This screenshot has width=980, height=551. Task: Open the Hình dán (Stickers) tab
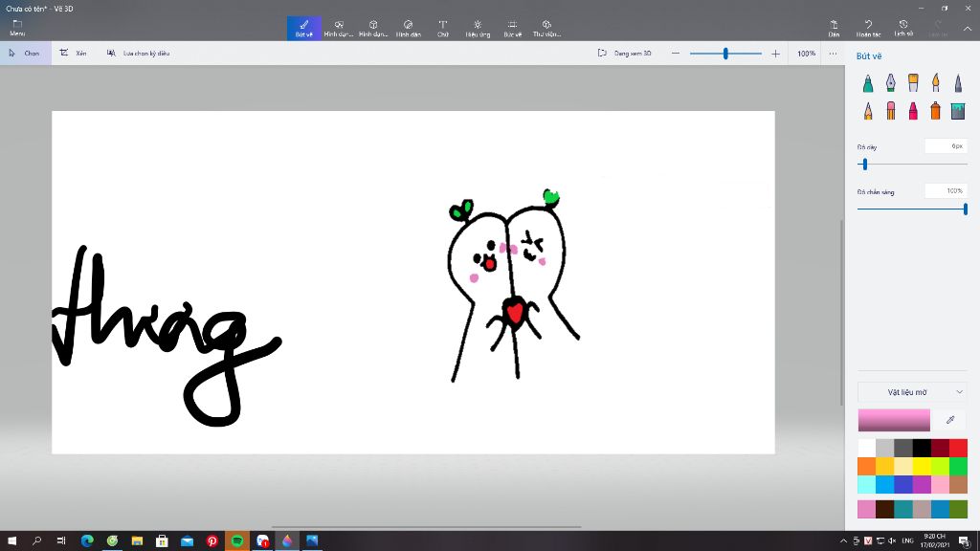click(408, 28)
